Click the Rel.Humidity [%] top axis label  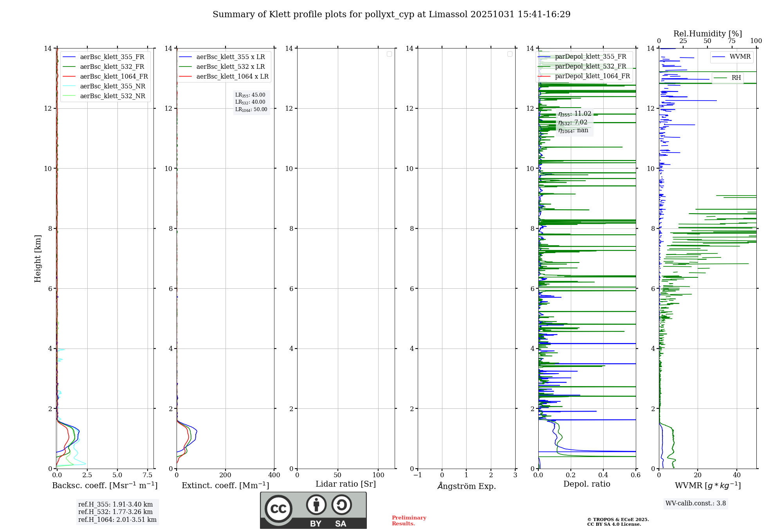(x=707, y=34)
